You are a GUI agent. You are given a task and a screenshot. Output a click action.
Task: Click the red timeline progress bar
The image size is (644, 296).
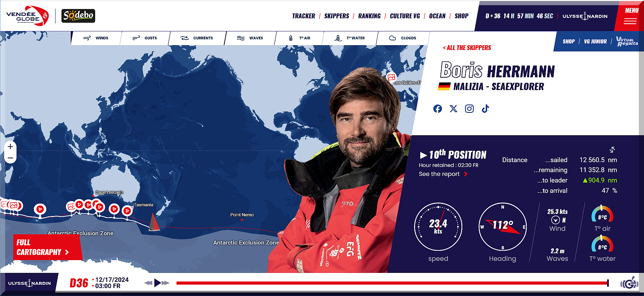point(392,283)
